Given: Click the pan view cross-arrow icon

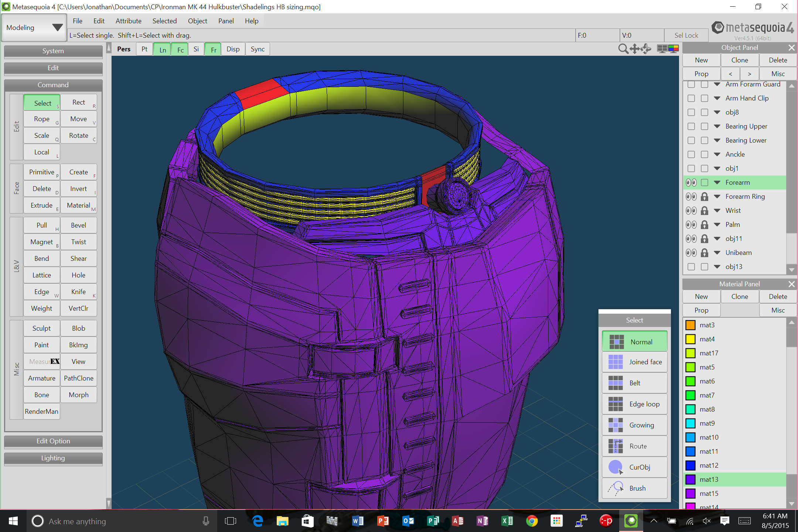Looking at the screenshot, I should tap(635, 49).
